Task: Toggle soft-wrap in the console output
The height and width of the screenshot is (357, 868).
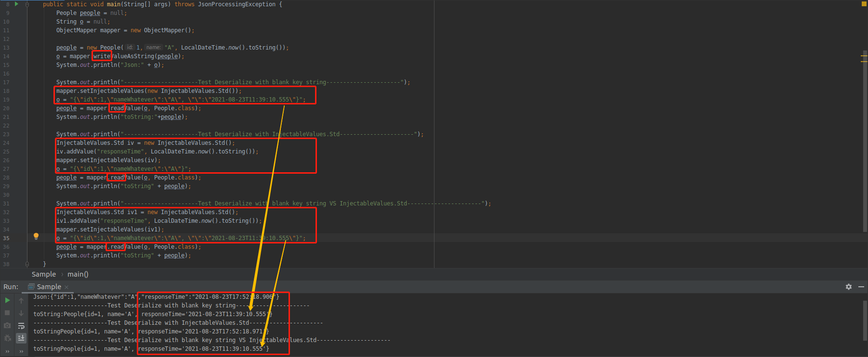Action: click(21, 326)
